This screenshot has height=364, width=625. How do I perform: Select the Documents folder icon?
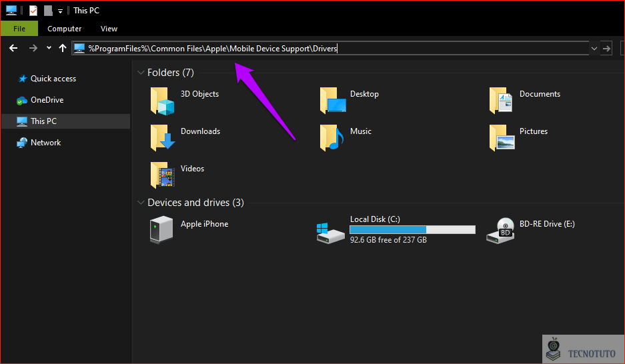[501, 101]
